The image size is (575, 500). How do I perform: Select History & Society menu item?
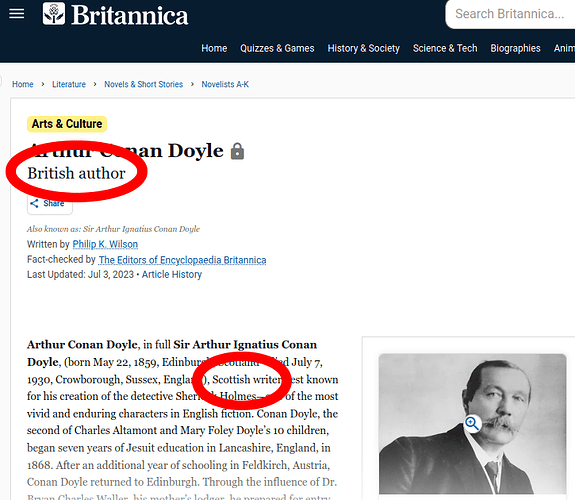click(x=363, y=48)
